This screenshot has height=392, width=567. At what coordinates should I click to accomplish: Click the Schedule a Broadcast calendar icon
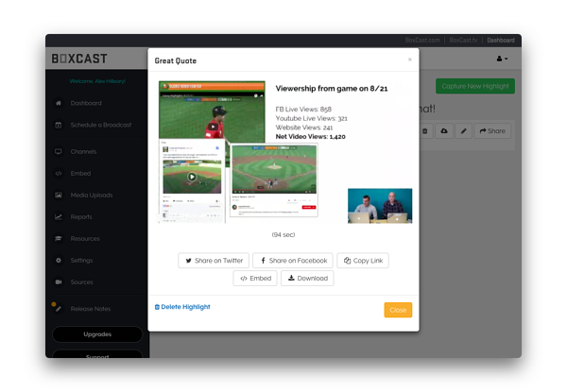click(x=60, y=125)
